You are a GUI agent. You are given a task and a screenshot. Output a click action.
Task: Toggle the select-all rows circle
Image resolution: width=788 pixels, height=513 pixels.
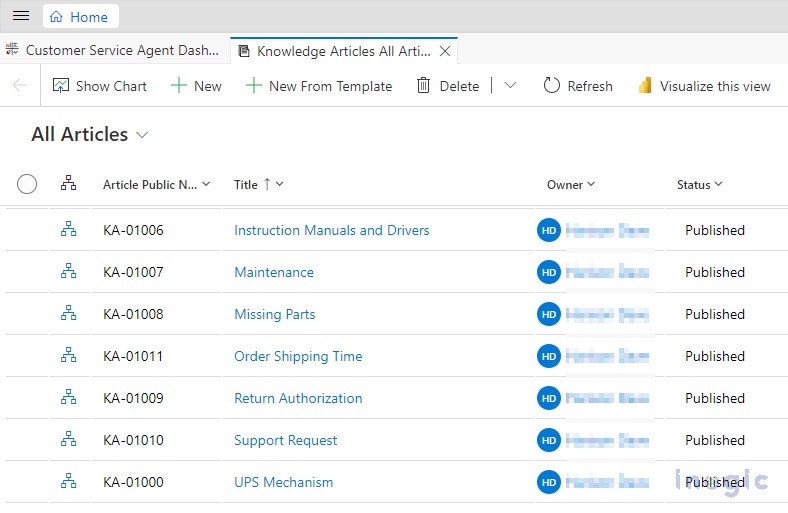point(27,184)
